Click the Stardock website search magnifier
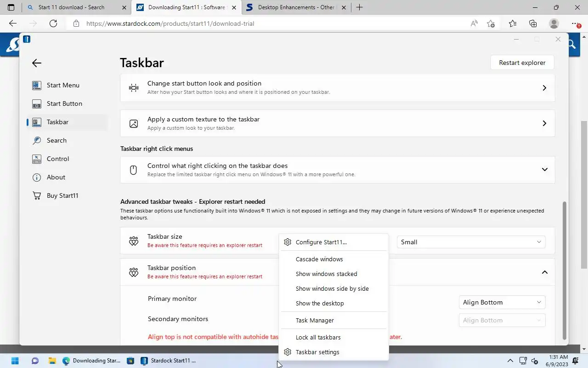588x368 pixels. pyautogui.click(x=571, y=44)
